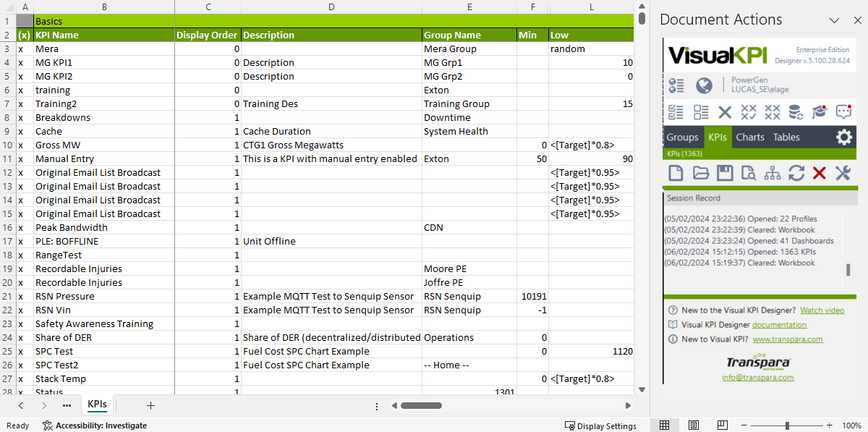Click the database sync icon
Viewport: 868px width, 432px height.
click(795, 112)
